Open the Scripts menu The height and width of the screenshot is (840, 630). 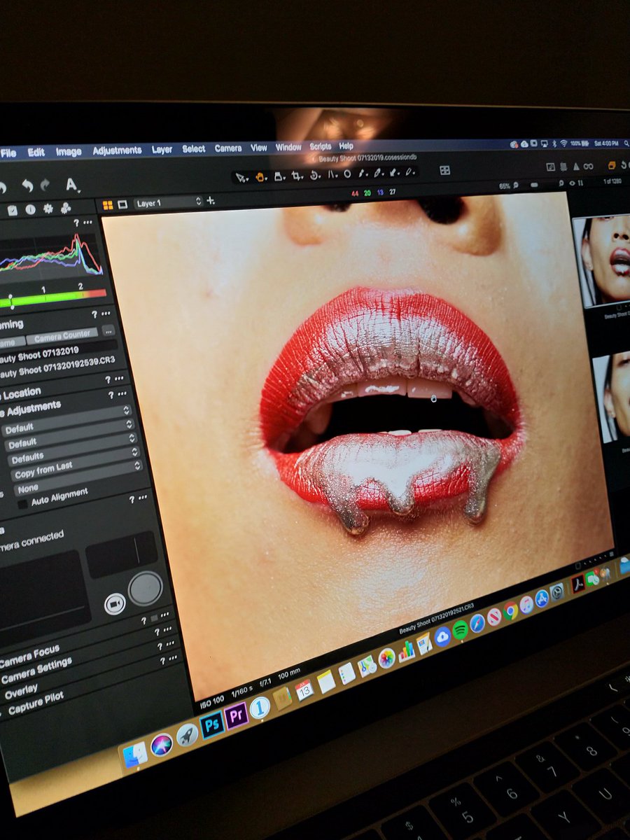[x=320, y=147]
